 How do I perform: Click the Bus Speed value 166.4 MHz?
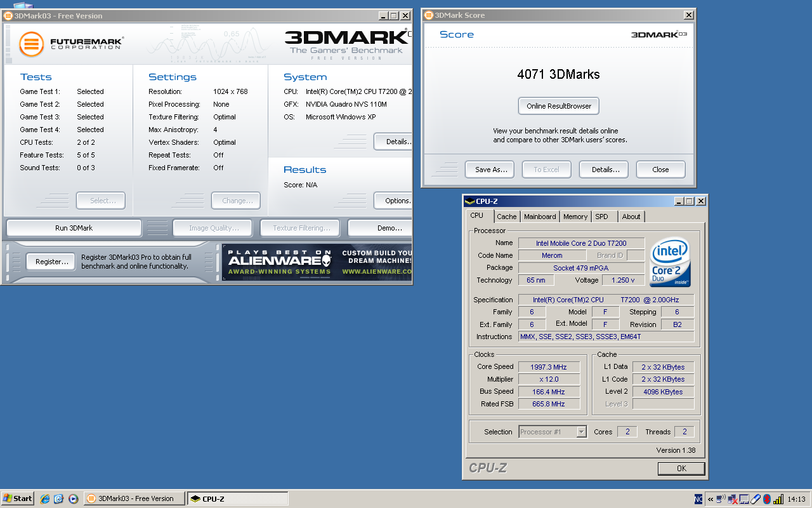coord(549,392)
